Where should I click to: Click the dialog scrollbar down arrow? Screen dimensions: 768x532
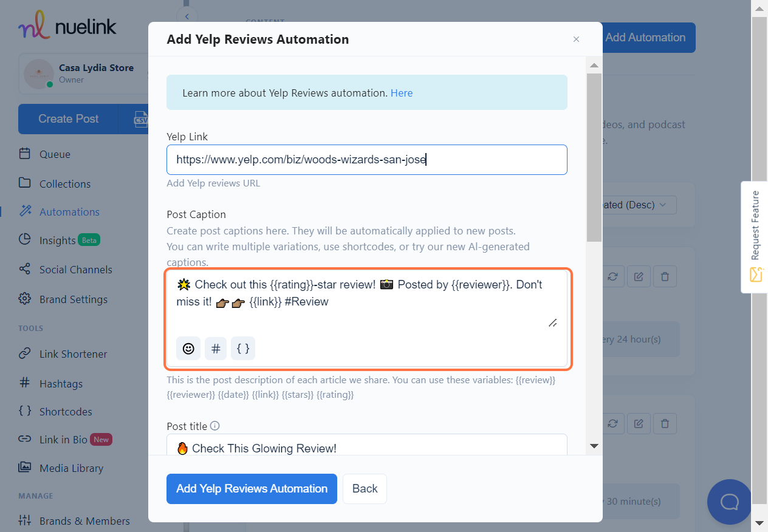tap(594, 446)
